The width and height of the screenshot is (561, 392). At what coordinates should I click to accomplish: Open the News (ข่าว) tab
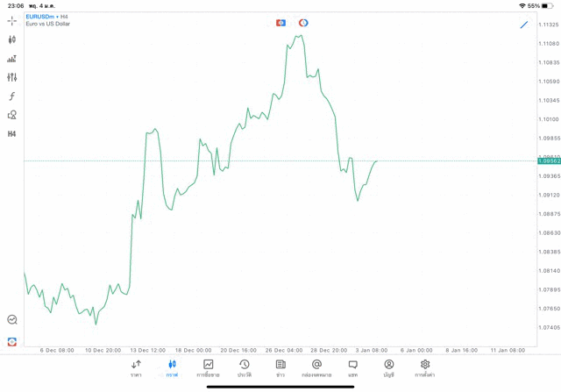click(280, 367)
